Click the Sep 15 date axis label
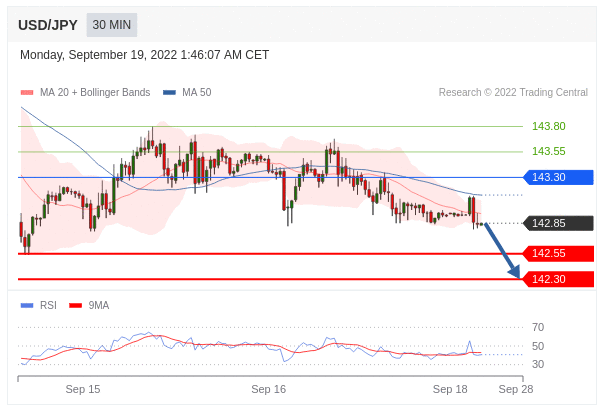599x409 pixels. coord(83,389)
